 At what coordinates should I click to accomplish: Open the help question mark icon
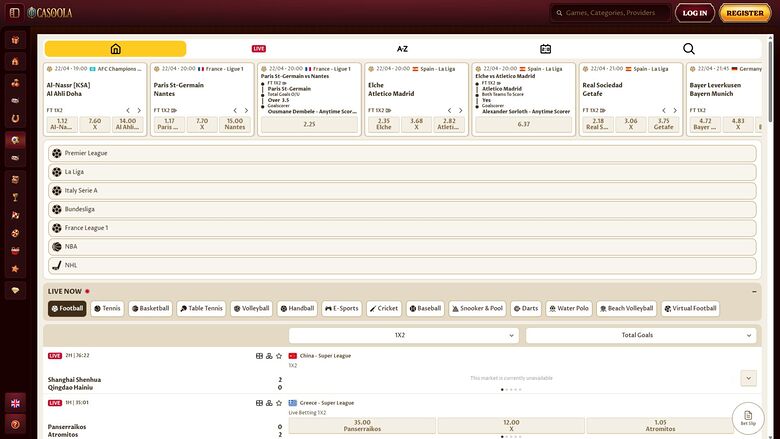(x=15, y=424)
